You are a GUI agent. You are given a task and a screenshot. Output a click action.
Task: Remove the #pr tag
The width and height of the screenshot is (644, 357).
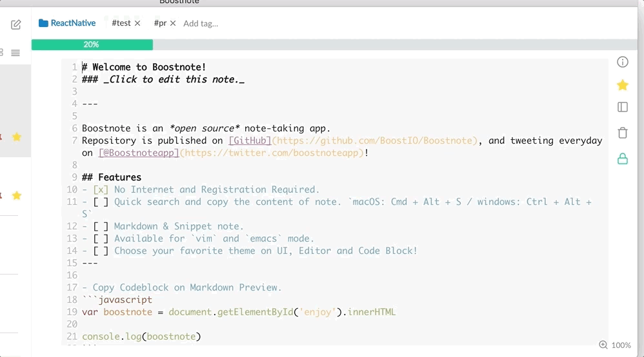click(173, 23)
